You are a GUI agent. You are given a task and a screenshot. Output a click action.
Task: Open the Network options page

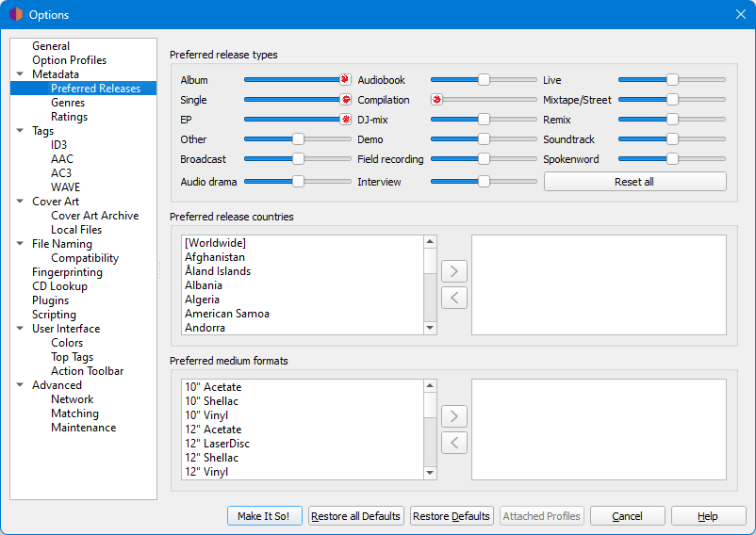pyautogui.click(x=72, y=399)
